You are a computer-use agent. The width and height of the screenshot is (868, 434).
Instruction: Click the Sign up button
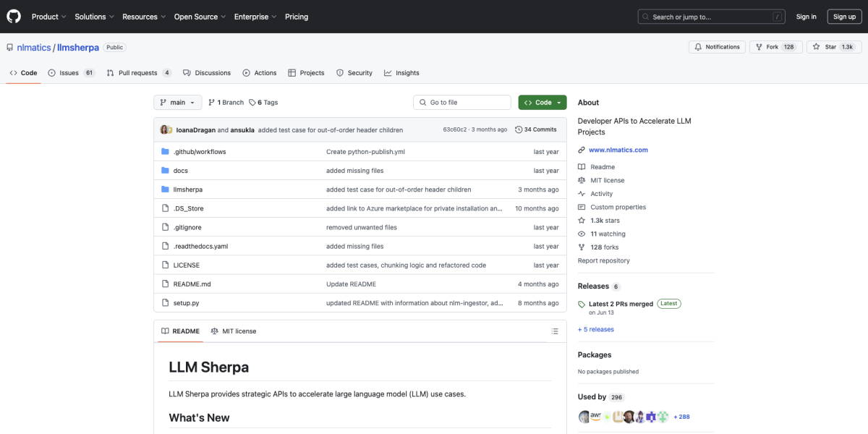[x=844, y=17]
